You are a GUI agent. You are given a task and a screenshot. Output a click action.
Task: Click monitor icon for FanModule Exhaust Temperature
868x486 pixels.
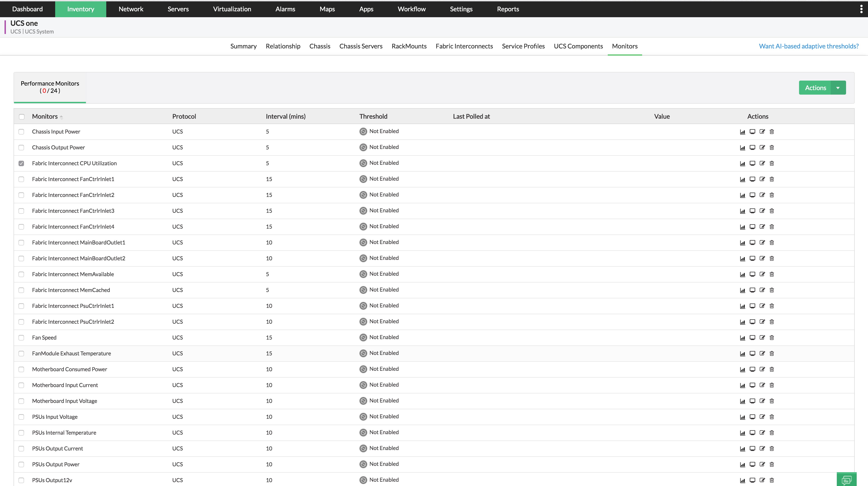click(x=752, y=353)
